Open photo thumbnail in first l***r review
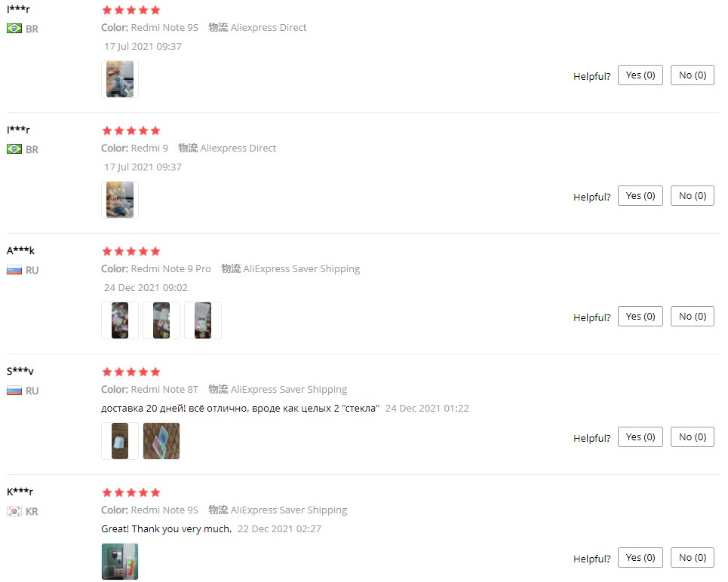728x582 pixels. [120, 79]
